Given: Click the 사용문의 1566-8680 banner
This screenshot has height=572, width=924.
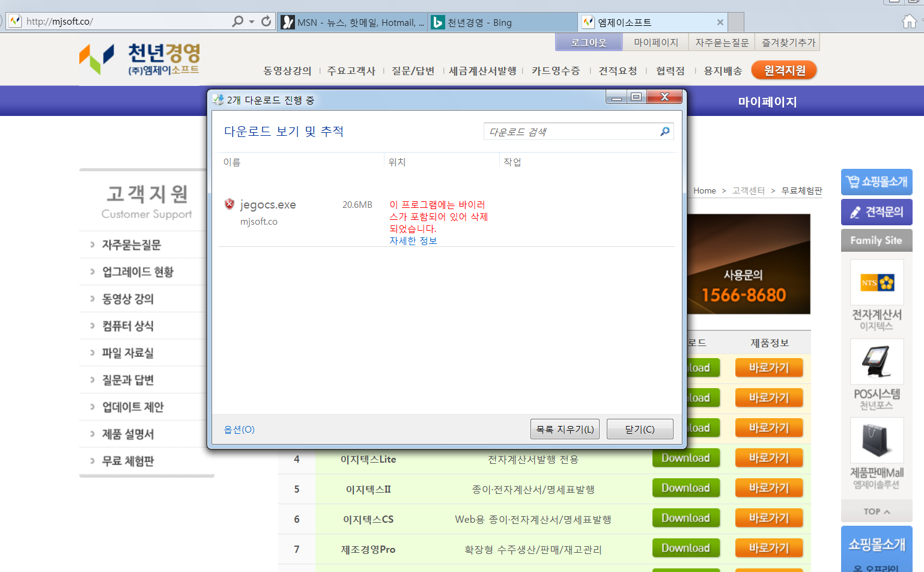Looking at the screenshot, I should [749, 264].
